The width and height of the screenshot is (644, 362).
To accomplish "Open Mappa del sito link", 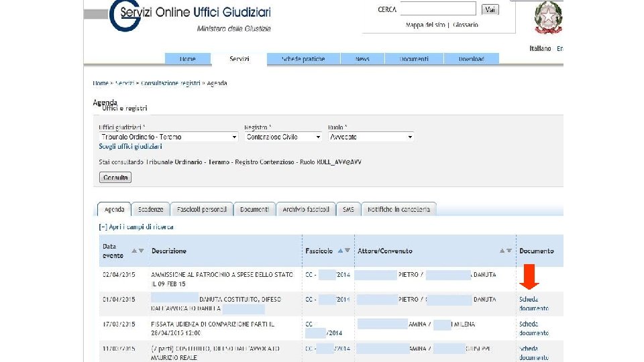I will [x=425, y=25].
